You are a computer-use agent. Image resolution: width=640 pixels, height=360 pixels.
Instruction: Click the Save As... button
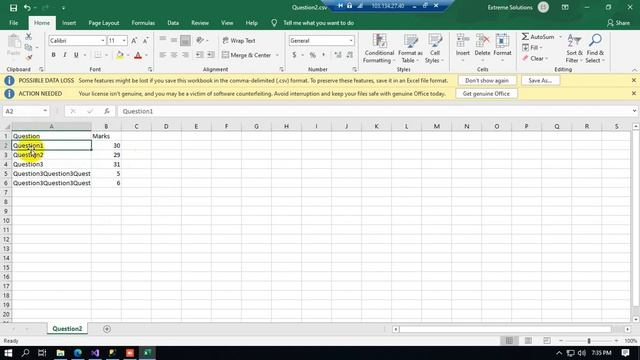tap(540, 80)
